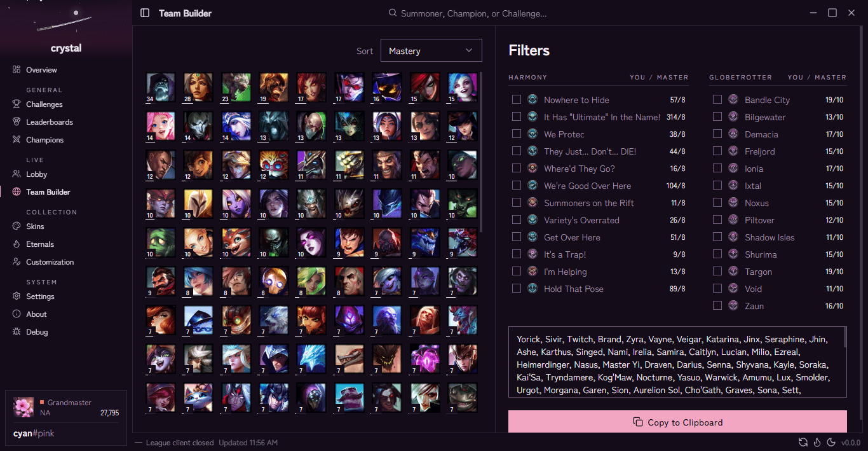Viewport: 868px width, 451px height.
Task: Click the Noxus region icon
Action: pyautogui.click(x=733, y=203)
